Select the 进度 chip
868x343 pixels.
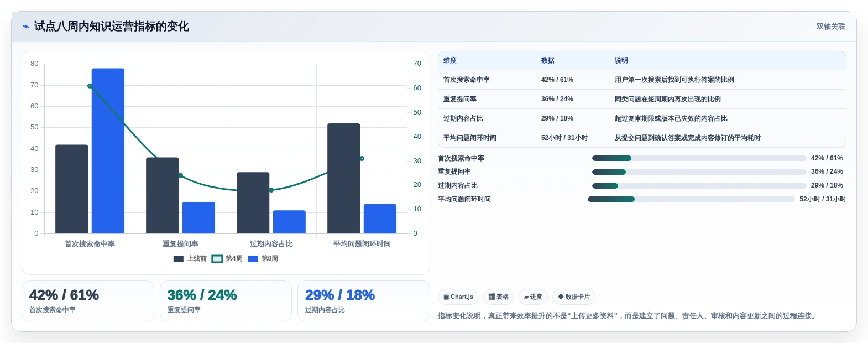[x=533, y=297]
